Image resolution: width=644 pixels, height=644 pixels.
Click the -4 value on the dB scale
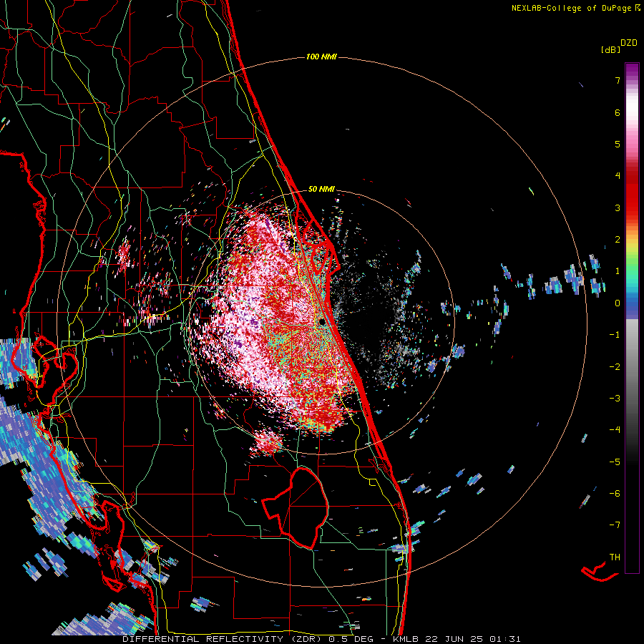[x=615, y=430]
